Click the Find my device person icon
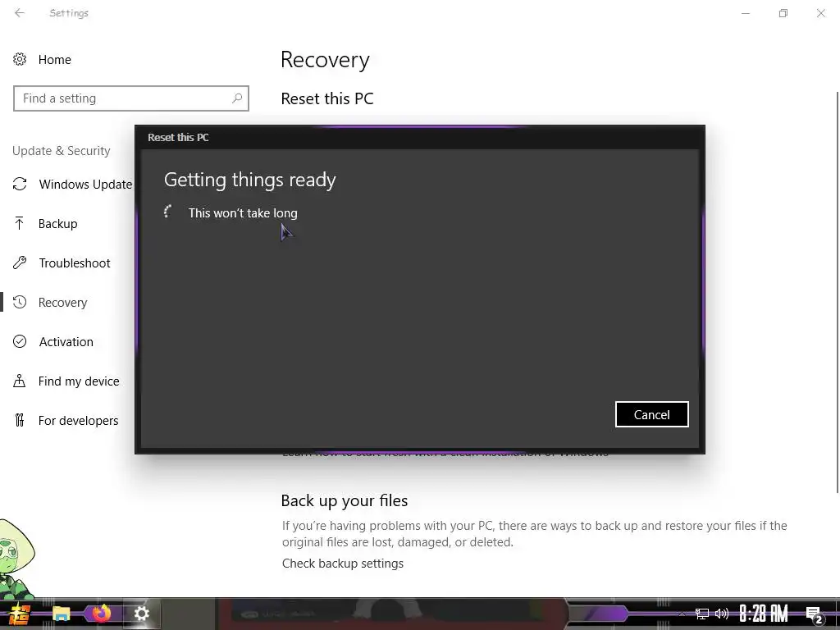This screenshot has width=840, height=630. 20,381
